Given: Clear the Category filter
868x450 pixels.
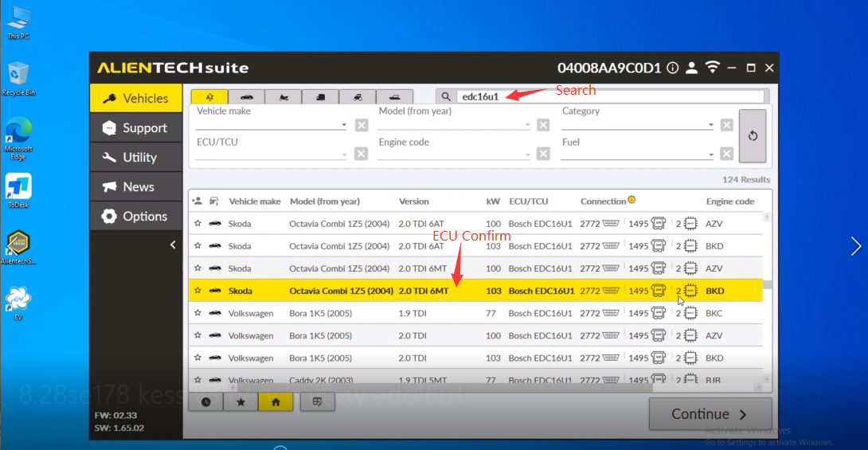Looking at the screenshot, I should tap(727, 125).
